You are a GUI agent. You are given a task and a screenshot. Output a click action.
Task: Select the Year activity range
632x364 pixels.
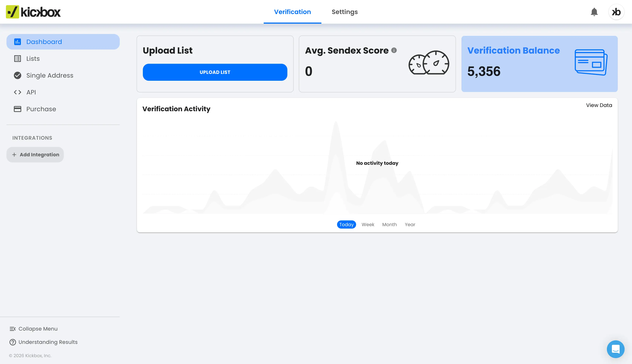click(x=410, y=224)
